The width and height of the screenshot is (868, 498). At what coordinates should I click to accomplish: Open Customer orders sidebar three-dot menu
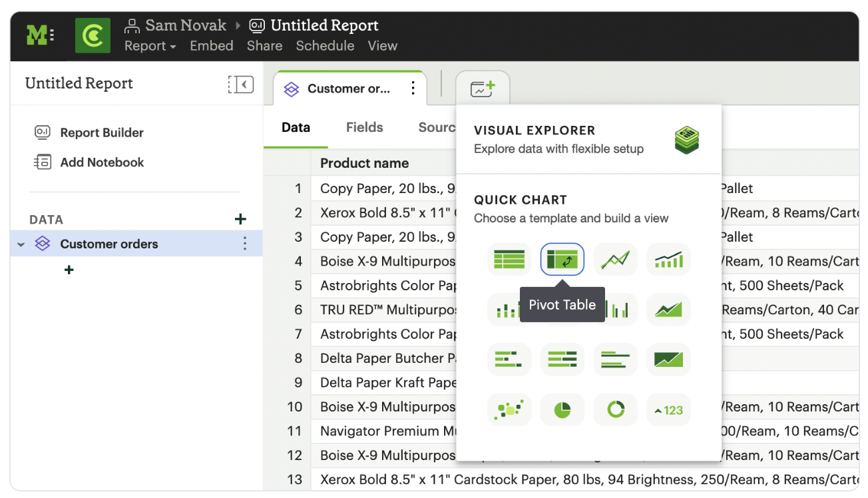point(245,244)
